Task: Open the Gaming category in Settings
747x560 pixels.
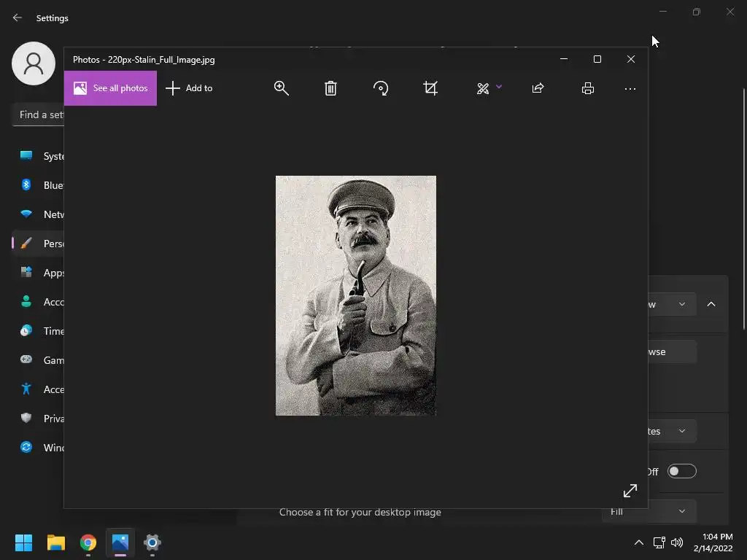Action: [38, 360]
